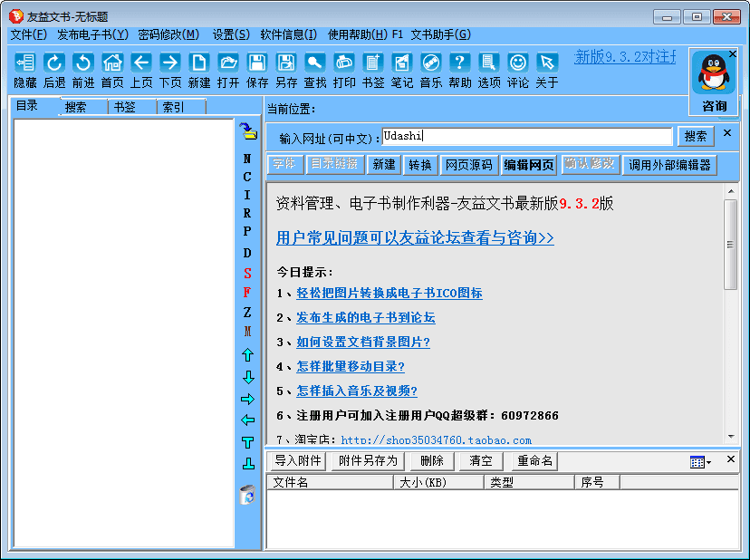The height and width of the screenshot is (560, 750).
Task: Open link 怎样批量移动目录?
Action: pos(351,367)
